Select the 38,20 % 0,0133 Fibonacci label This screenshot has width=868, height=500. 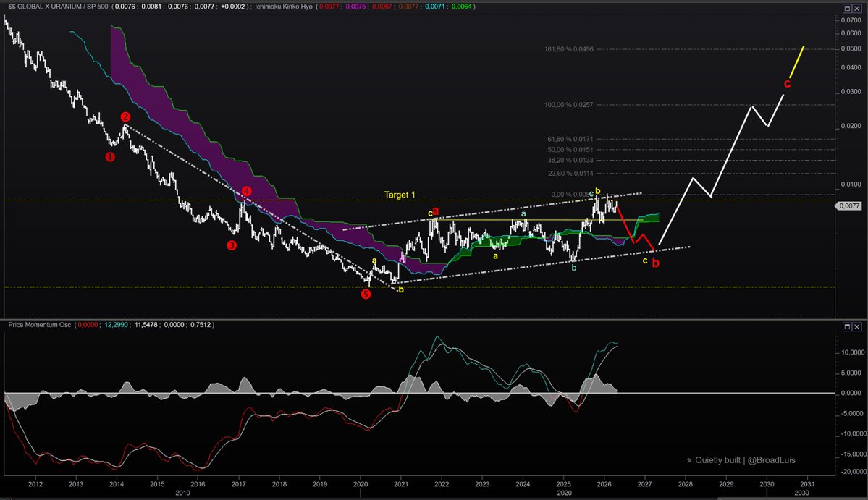pyautogui.click(x=570, y=161)
